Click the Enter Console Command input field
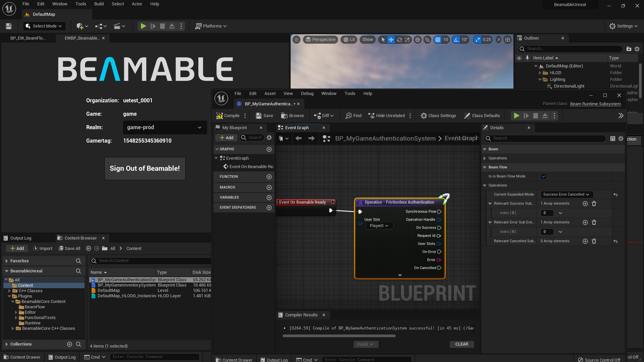The image size is (644, 362). pos(366,359)
